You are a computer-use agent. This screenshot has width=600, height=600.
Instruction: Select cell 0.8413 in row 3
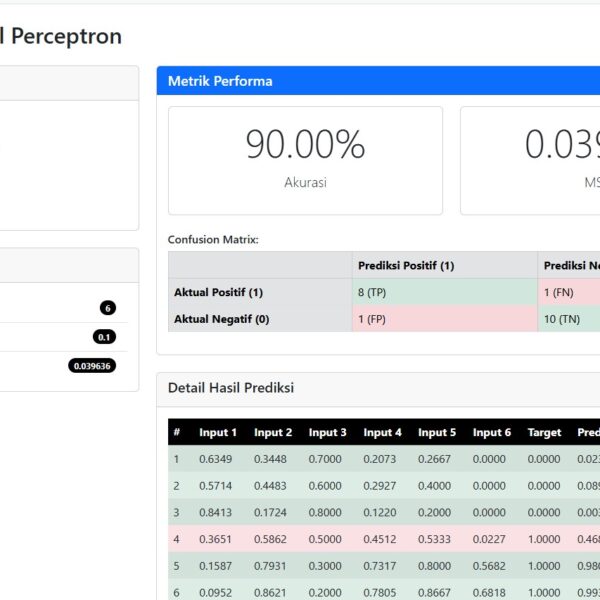point(215,512)
